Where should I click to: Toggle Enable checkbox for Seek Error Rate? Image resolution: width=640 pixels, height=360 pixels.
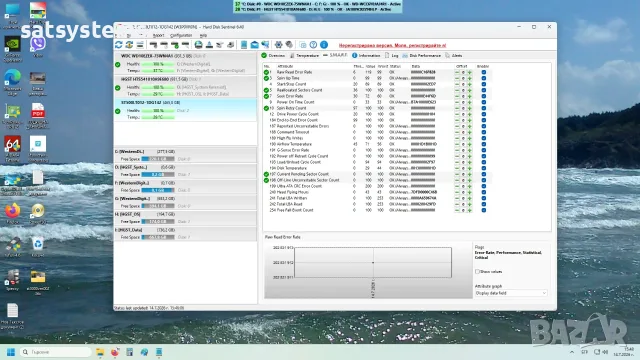484,96
